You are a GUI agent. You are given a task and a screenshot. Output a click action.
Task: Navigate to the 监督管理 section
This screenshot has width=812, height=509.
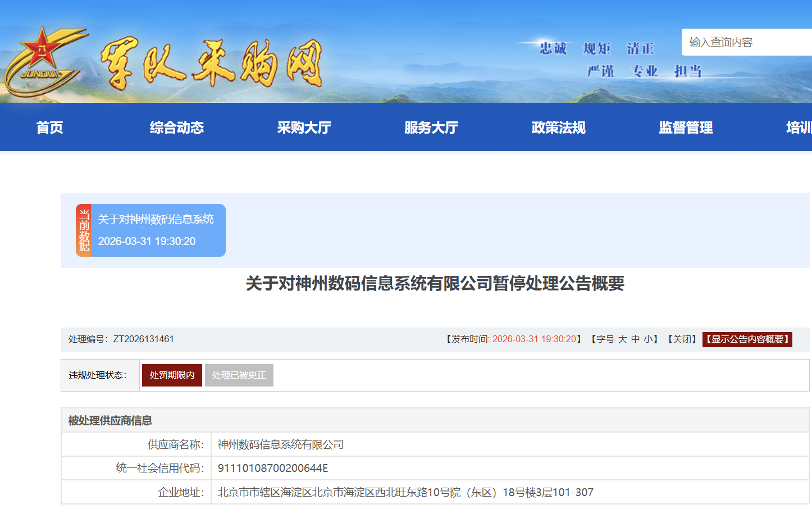pyautogui.click(x=686, y=128)
